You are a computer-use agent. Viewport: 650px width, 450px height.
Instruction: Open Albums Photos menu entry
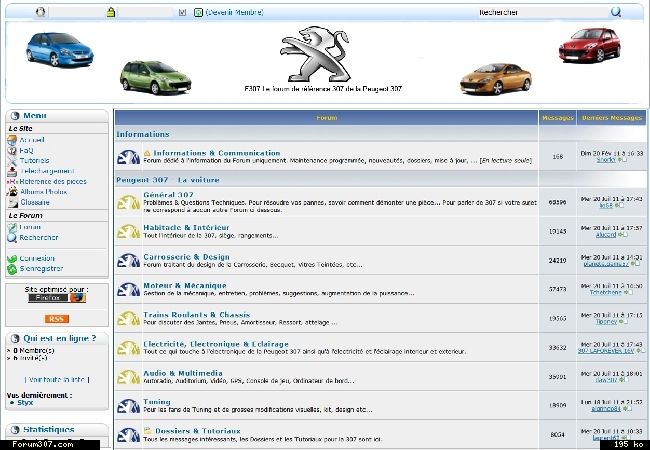click(44, 192)
